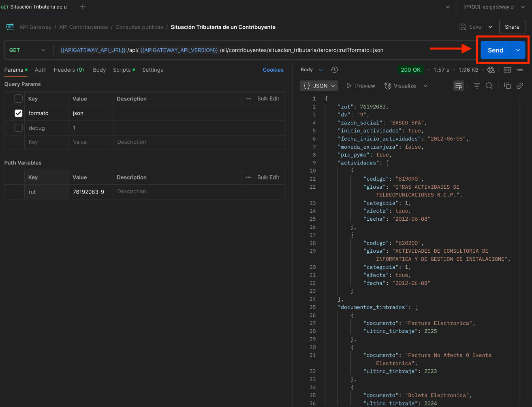Click Path Variables more options ellipsis
Viewport: 532px width, 407px height.
pyautogui.click(x=248, y=177)
